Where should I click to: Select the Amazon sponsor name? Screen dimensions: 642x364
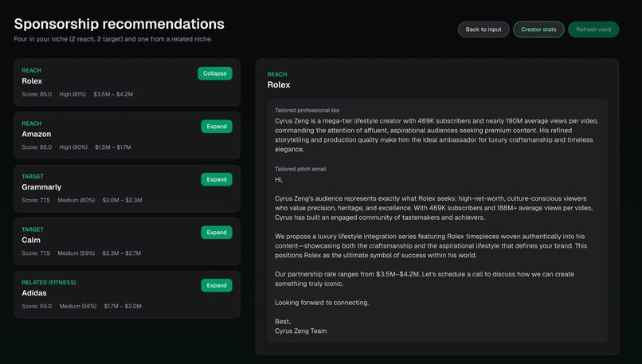click(37, 134)
